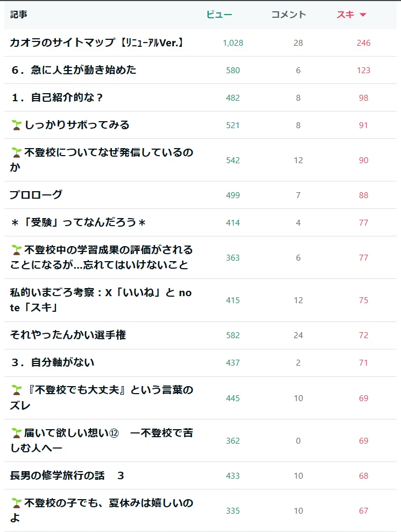Open the プロローグ article
Image resolution: width=401 pixels, height=532 pixels.
pyautogui.click(x=36, y=195)
